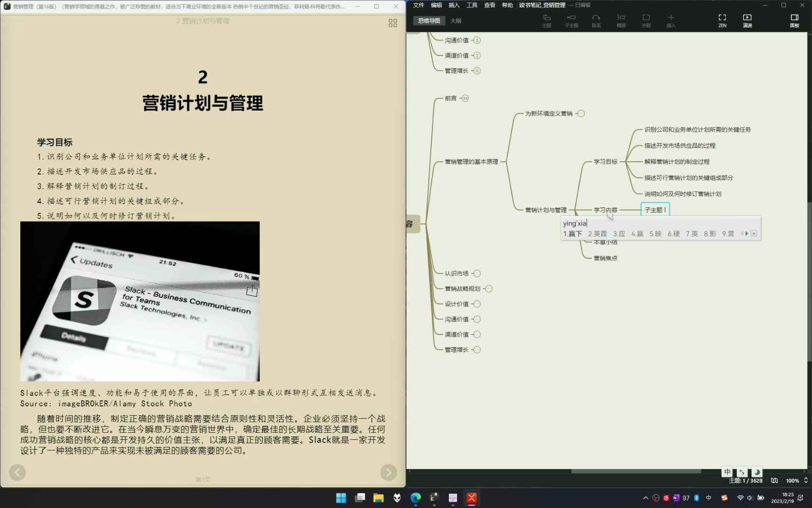Screen dimensions: 812x508
Task: Toggle dark mode with the moon icon
Action: (x=757, y=472)
